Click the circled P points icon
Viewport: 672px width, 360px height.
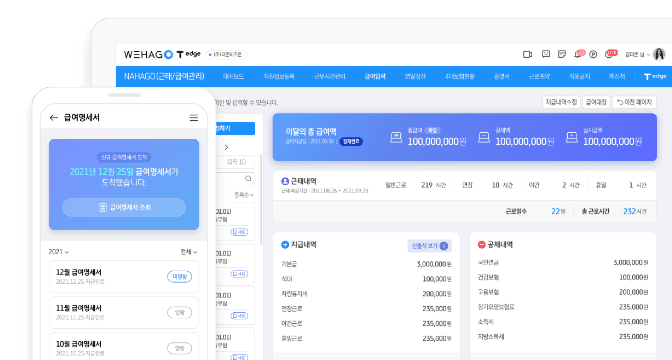click(593, 54)
